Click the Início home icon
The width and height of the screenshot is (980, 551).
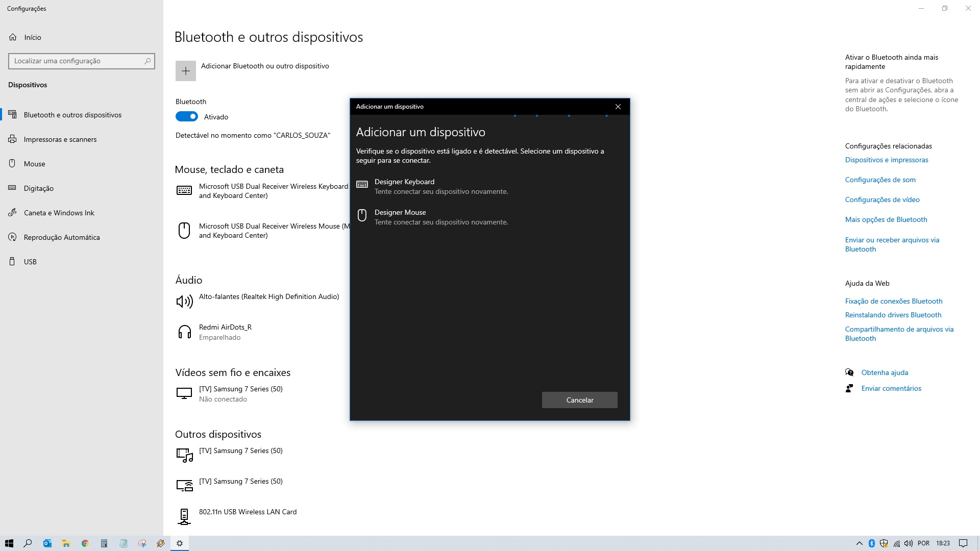coord(13,37)
